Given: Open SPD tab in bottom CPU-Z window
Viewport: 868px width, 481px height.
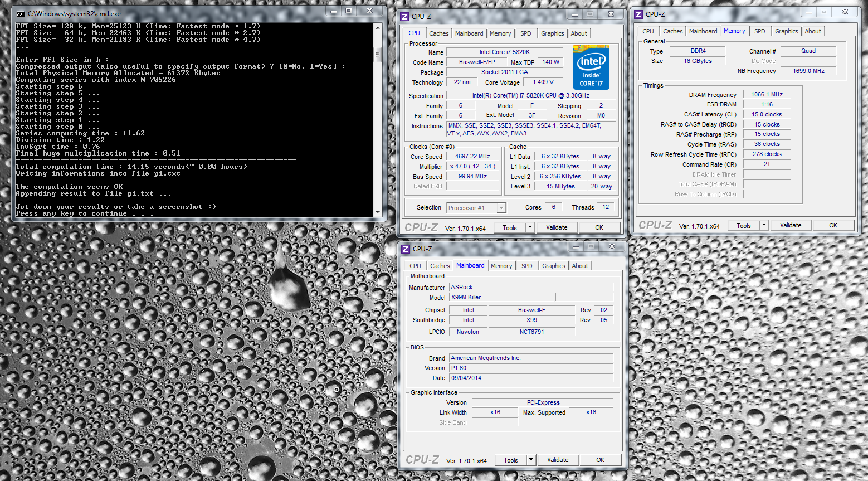Looking at the screenshot, I should click(x=527, y=266).
